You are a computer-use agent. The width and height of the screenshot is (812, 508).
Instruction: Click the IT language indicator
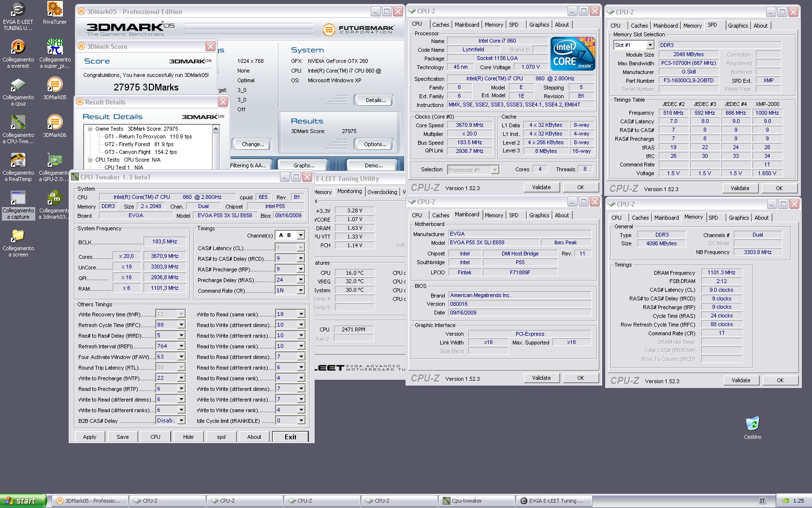[762, 501]
